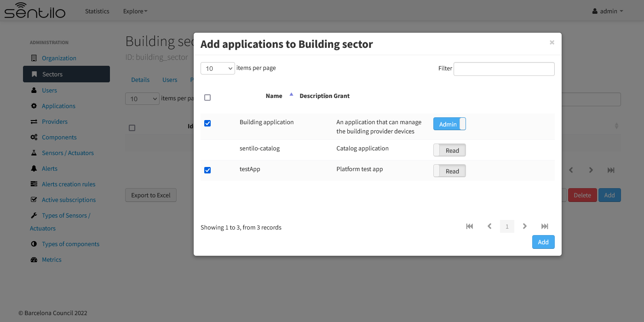Go to next page in dialog pagination
644x322 pixels.
pyautogui.click(x=525, y=226)
